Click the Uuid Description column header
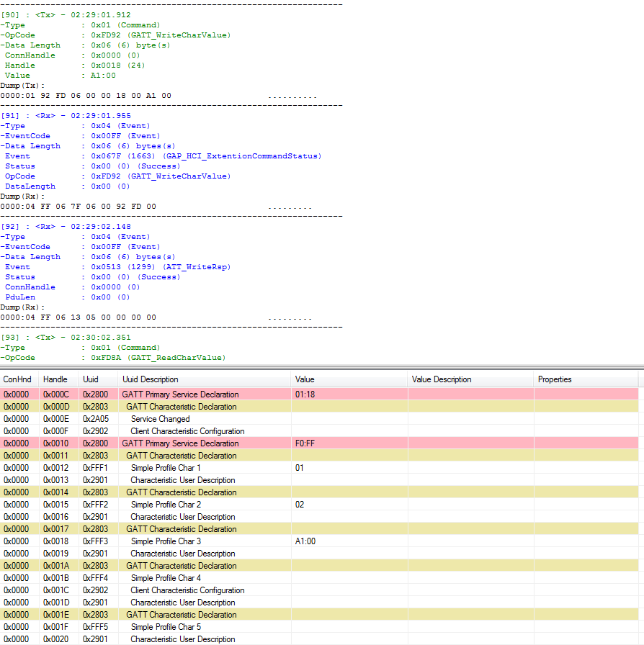The height and width of the screenshot is (645, 644). (x=205, y=379)
